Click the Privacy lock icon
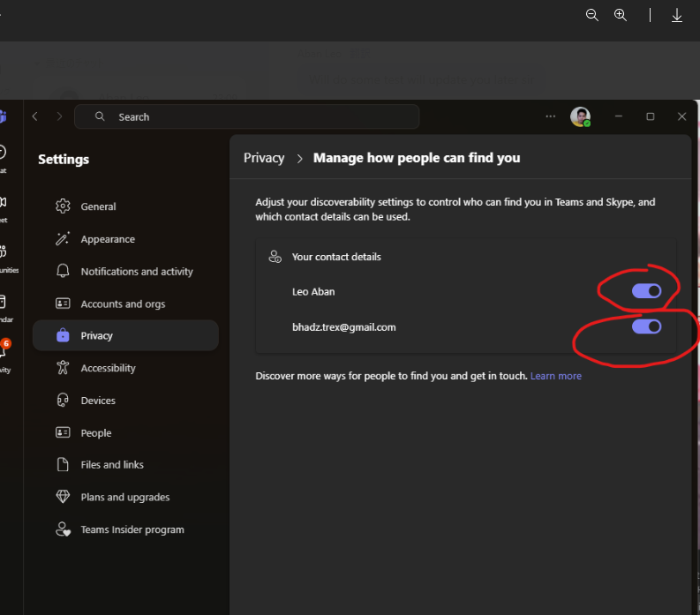This screenshot has height=615, width=700. pos(63,335)
